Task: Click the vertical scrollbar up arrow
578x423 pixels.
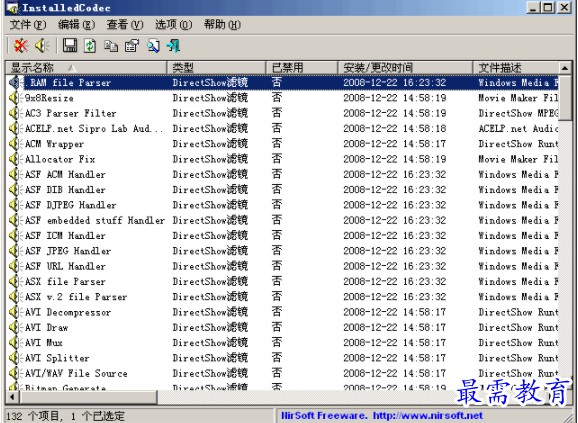Action: (565, 68)
